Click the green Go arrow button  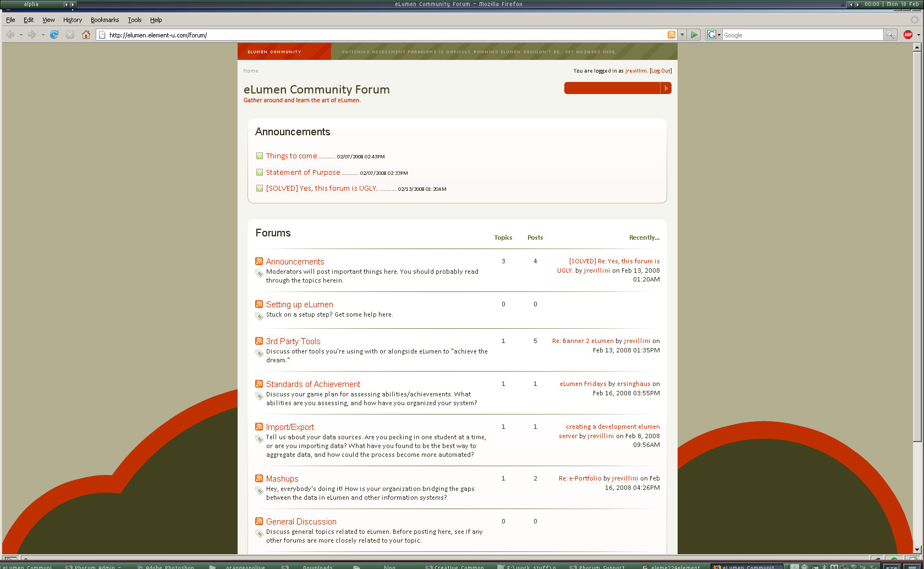[x=694, y=35]
